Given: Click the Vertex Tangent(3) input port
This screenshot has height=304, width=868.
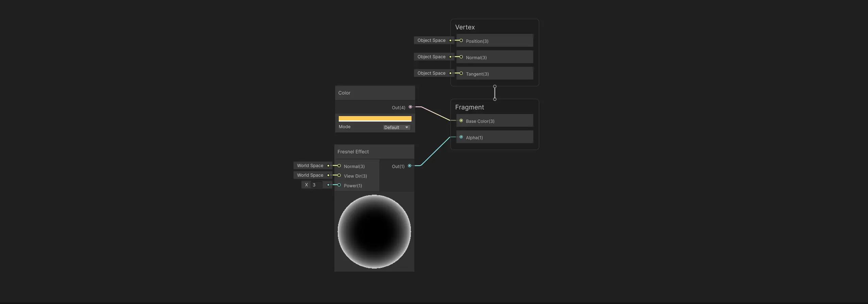Looking at the screenshot, I should click(x=461, y=73).
